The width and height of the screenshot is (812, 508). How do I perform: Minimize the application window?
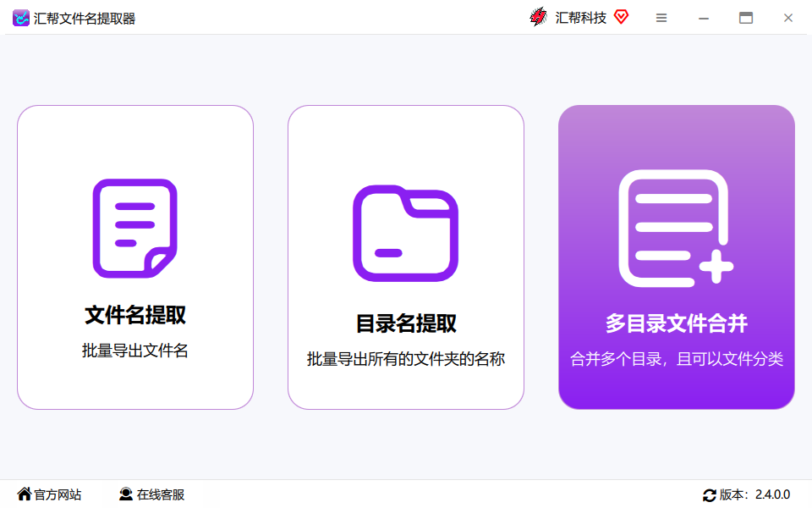click(703, 18)
